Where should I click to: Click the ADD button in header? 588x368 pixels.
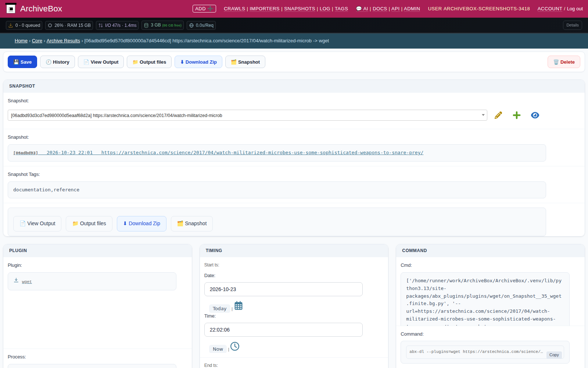(x=204, y=8)
